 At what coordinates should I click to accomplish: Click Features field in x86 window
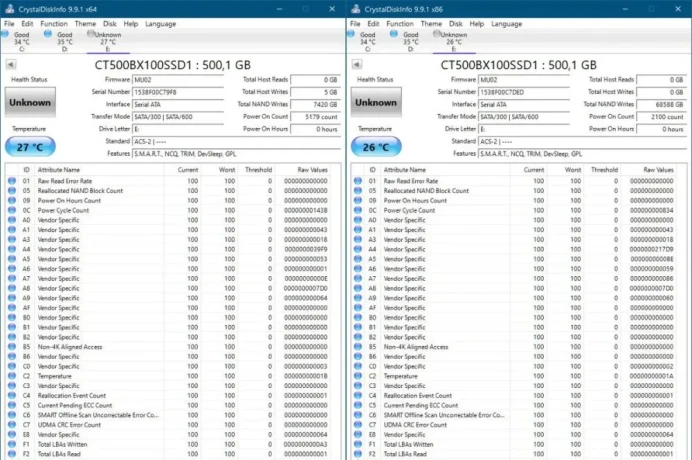coord(582,154)
